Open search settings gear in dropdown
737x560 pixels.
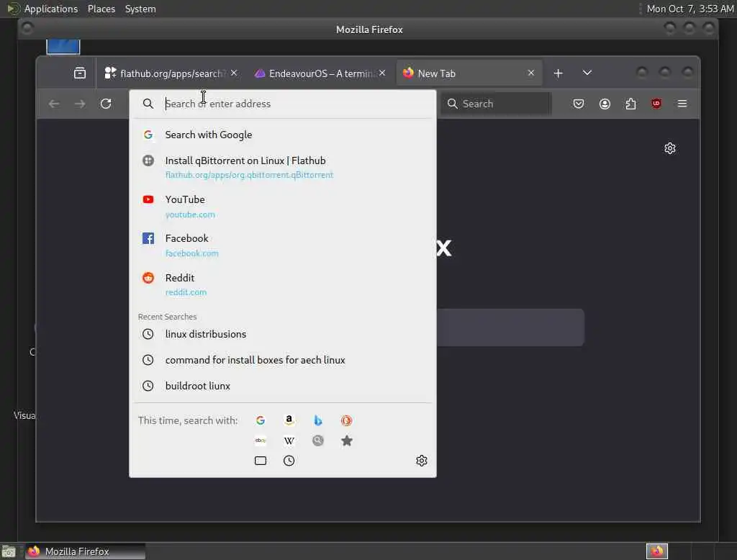[422, 461]
